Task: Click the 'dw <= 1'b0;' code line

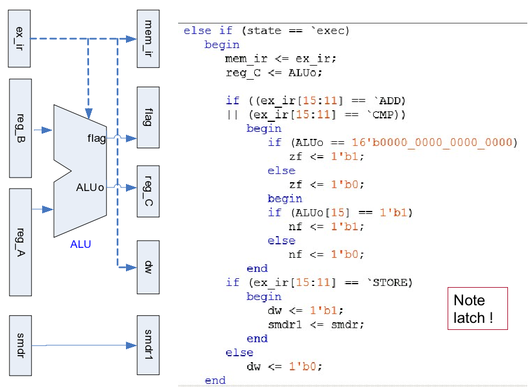Action: pos(284,366)
